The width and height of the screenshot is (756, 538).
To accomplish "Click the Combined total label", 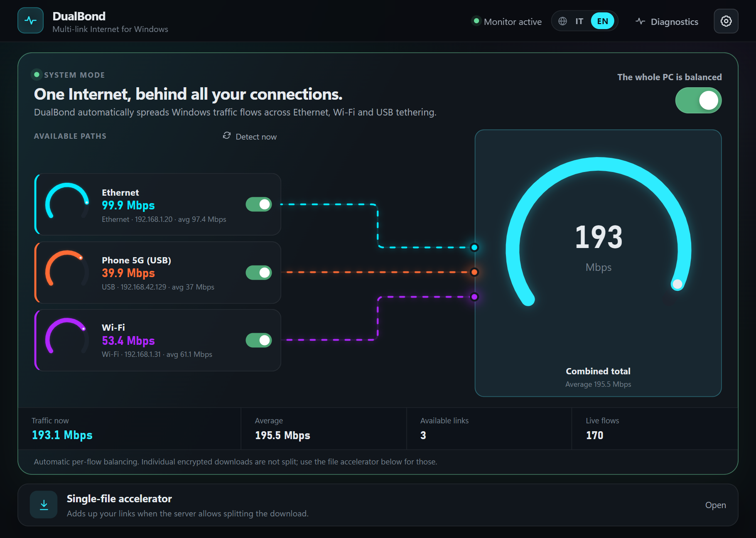I will (598, 371).
